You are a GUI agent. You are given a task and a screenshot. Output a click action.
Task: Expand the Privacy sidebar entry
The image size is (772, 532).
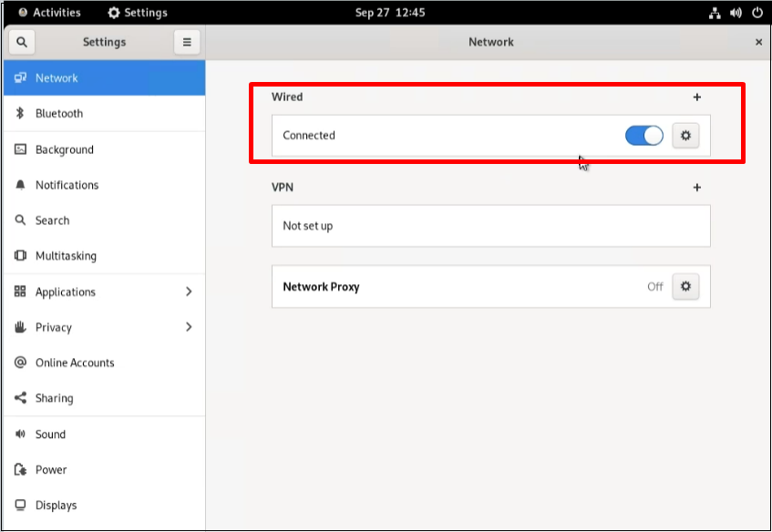[x=189, y=327]
